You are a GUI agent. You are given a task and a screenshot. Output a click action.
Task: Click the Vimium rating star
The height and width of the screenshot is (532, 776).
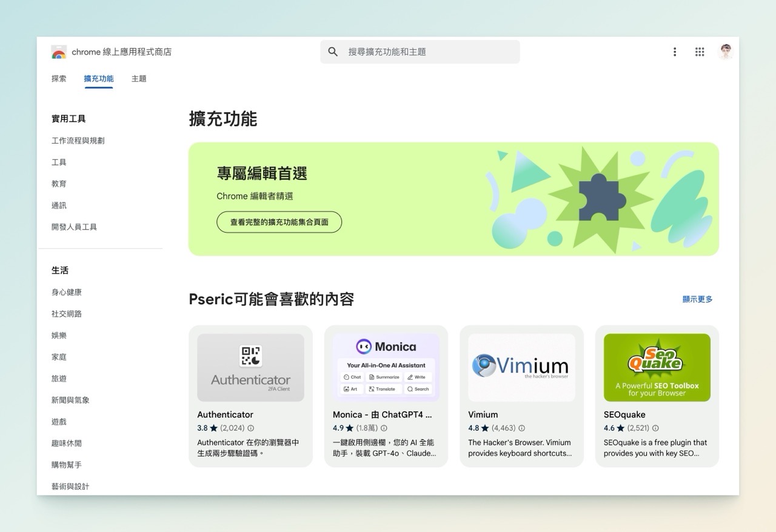point(484,428)
